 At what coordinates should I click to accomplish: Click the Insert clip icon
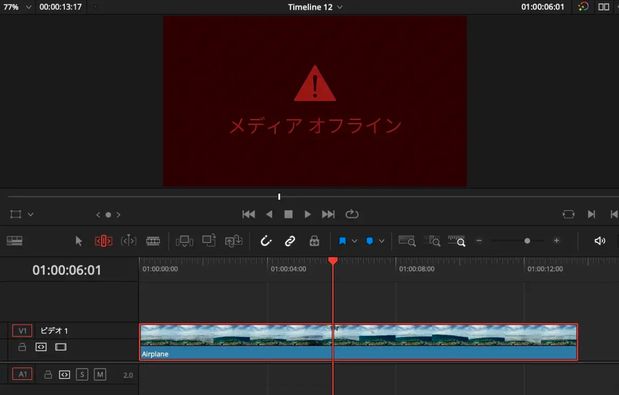pyautogui.click(x=184, y=241)
